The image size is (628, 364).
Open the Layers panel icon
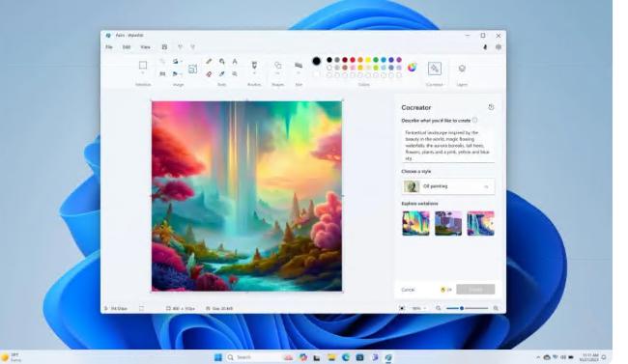click(462, 69)
